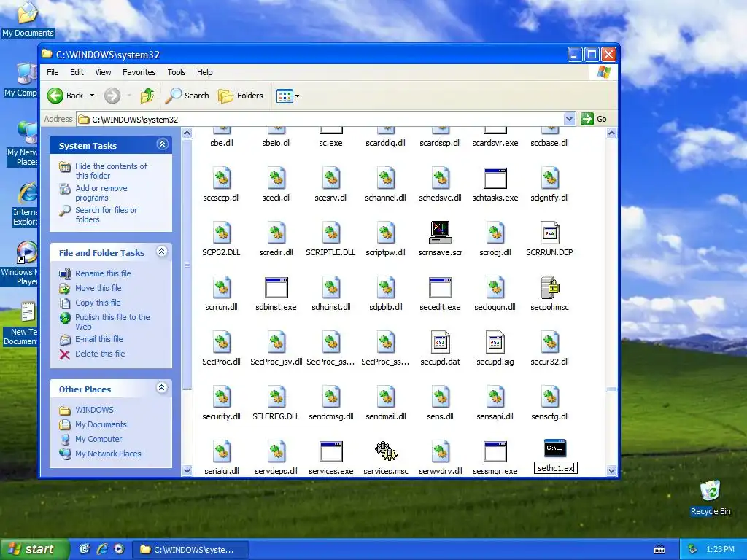Select the sethc1.exe command prompt icon
747x560 pixels.
click(555, 448)
